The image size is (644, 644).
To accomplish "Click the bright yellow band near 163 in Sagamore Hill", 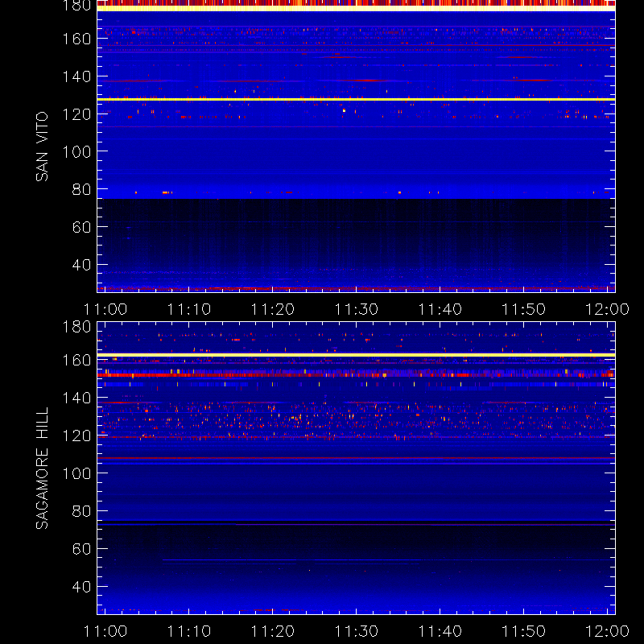I will (356, 355).
